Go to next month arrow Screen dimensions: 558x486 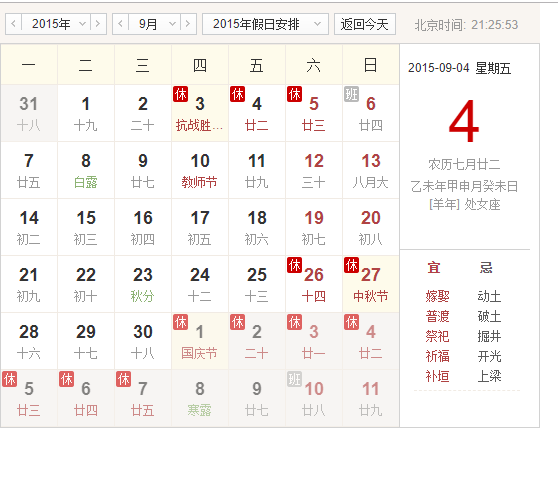point(188,24)
